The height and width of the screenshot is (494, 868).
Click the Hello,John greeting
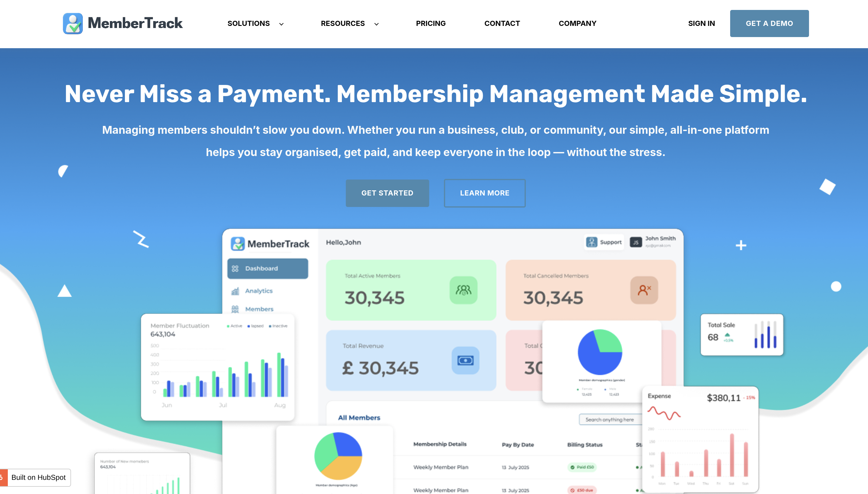tap(343, 242)
